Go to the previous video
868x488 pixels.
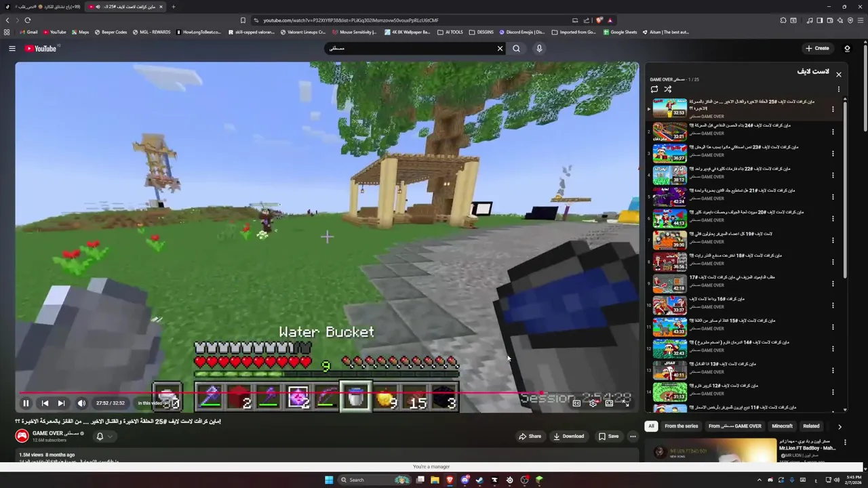tap(45, 403)
